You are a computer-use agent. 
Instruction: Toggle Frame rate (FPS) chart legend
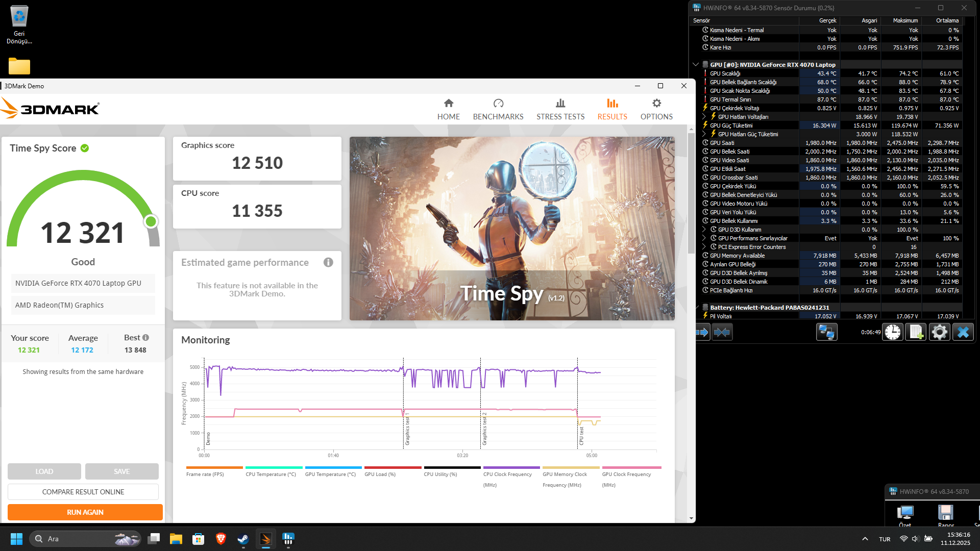(214, 471)
